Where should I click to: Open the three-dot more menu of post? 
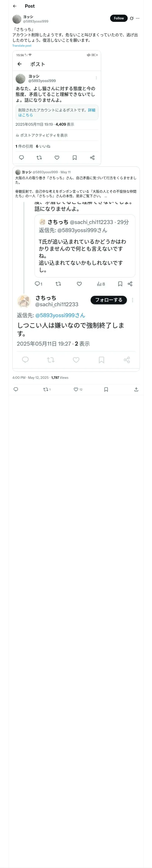click(138, 18)
